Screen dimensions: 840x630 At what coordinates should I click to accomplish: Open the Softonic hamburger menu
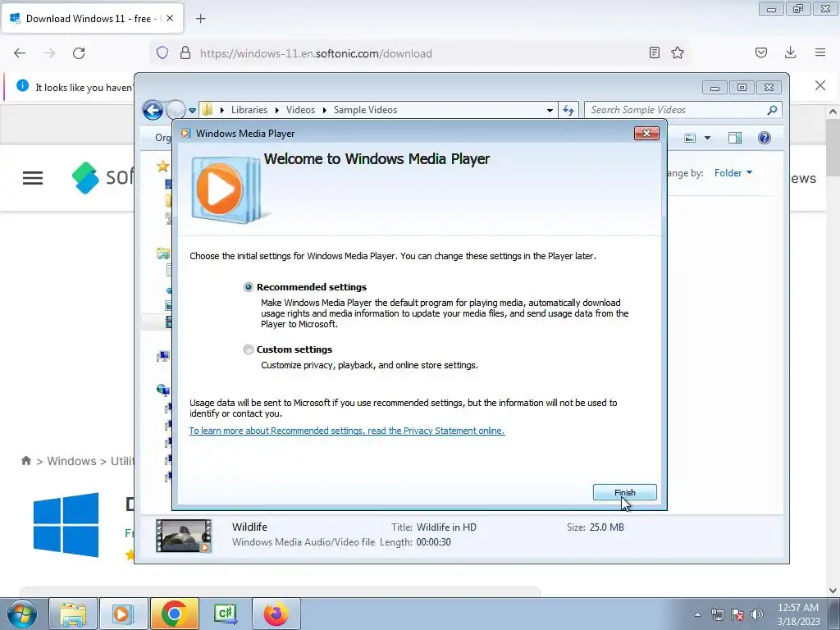click(x=33, y=178)
